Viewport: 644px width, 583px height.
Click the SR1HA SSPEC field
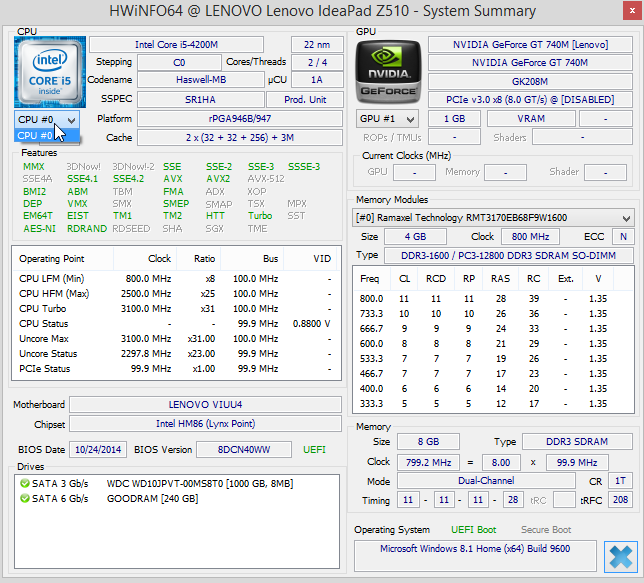coord(200,99)
